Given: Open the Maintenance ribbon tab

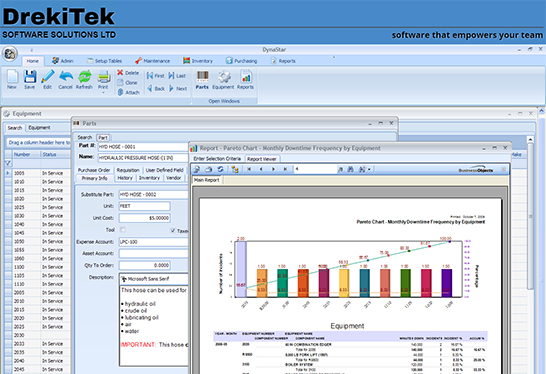Looking at the screenshot, I should point(153,61).
